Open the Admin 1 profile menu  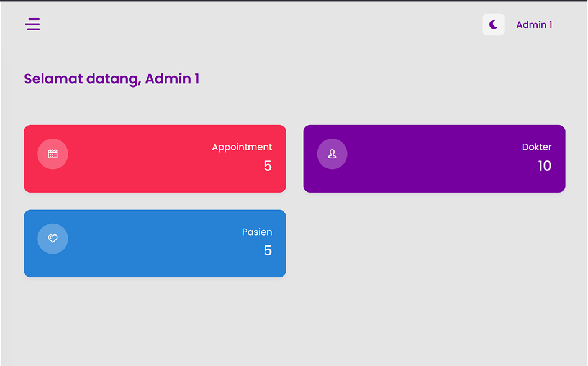pyautogui.click(x=534, y=25)
